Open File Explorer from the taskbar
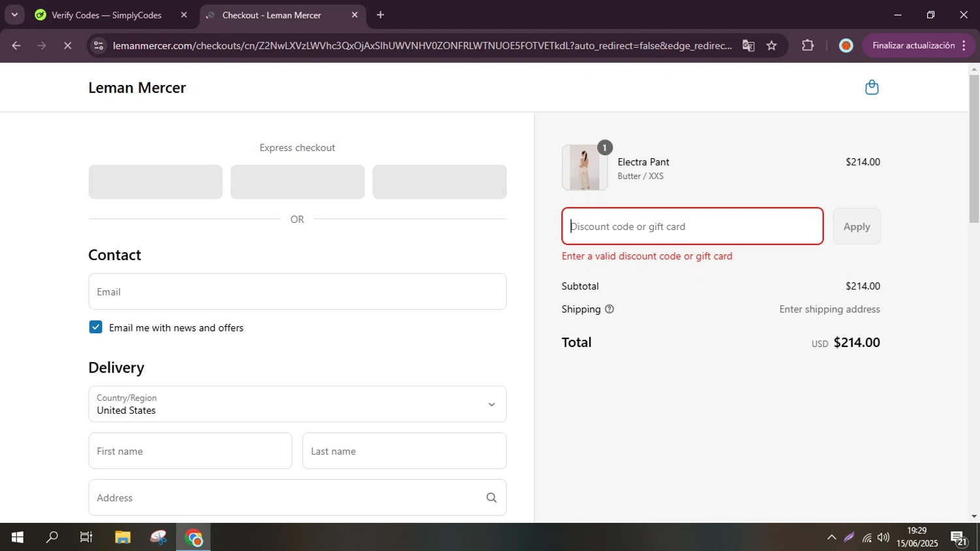The width and height of the screenshot is (980, 551). (x=123, y=537)
